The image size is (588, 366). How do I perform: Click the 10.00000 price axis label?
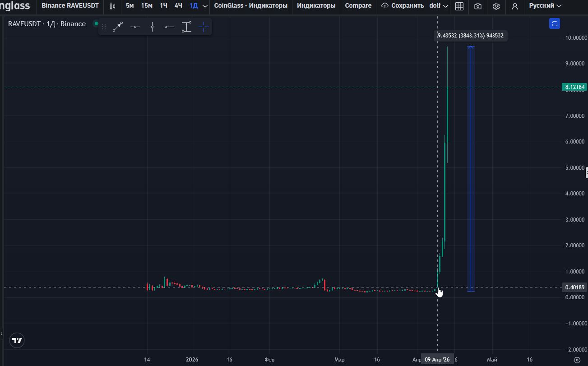576,37
